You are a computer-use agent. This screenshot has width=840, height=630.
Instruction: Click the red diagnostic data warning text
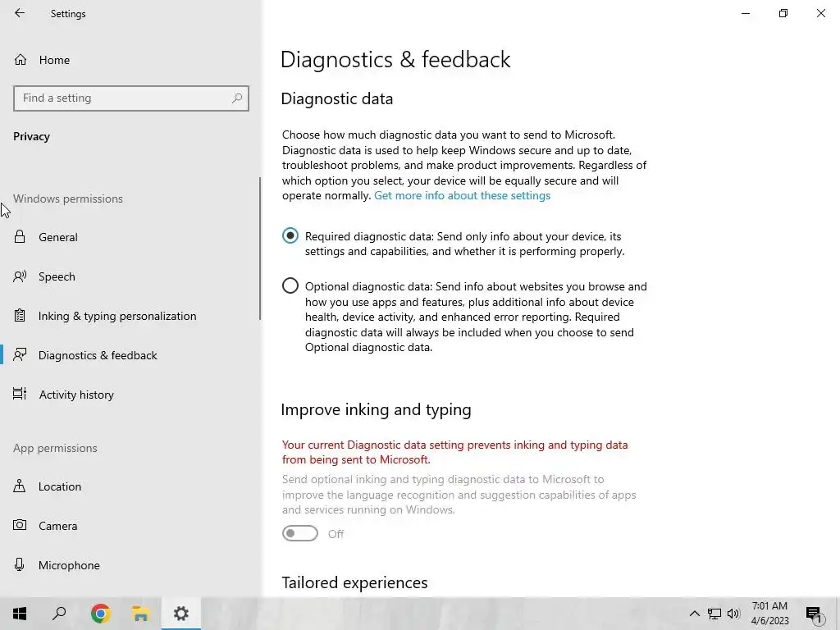click(x=454, y=452)
